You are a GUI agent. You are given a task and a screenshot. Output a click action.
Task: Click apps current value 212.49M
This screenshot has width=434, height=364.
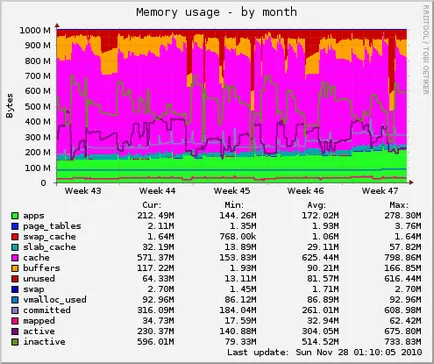pos(156,216)
